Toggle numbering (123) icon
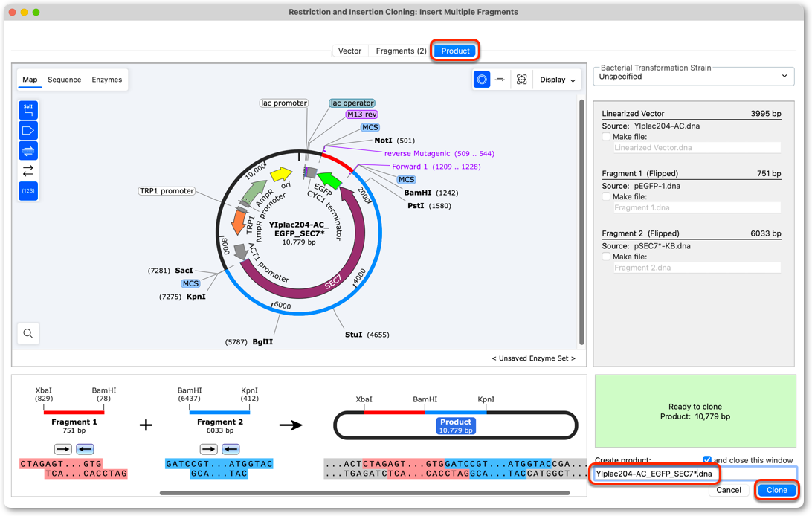This screenshot has width=812, height=516. pos(28,191)
